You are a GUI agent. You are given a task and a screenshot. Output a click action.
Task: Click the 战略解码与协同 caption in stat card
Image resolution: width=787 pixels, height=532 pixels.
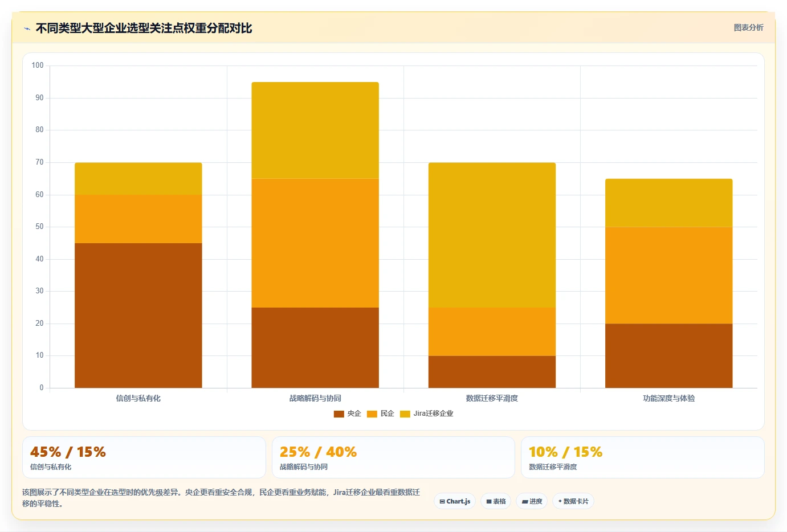[x=304, y=467]
